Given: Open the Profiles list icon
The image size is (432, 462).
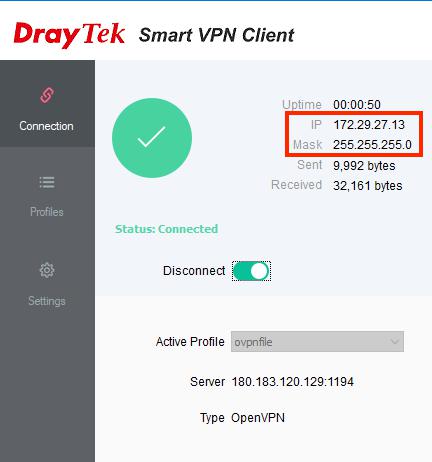Looking at the screenshot, I should (x=47, y=182).
